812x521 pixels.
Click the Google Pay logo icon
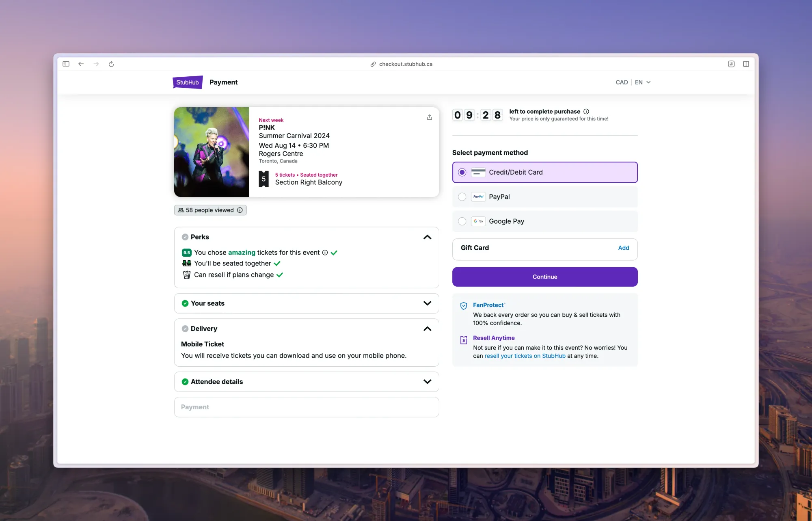[x=478, y=221]
